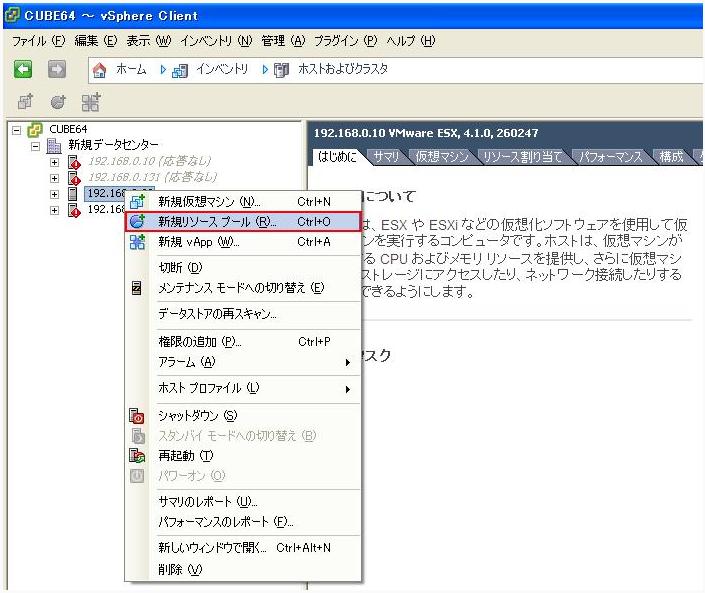Click the CUBE64 vCenter server icon
Screen dimensions: 705x593
[x=35, y=129]
